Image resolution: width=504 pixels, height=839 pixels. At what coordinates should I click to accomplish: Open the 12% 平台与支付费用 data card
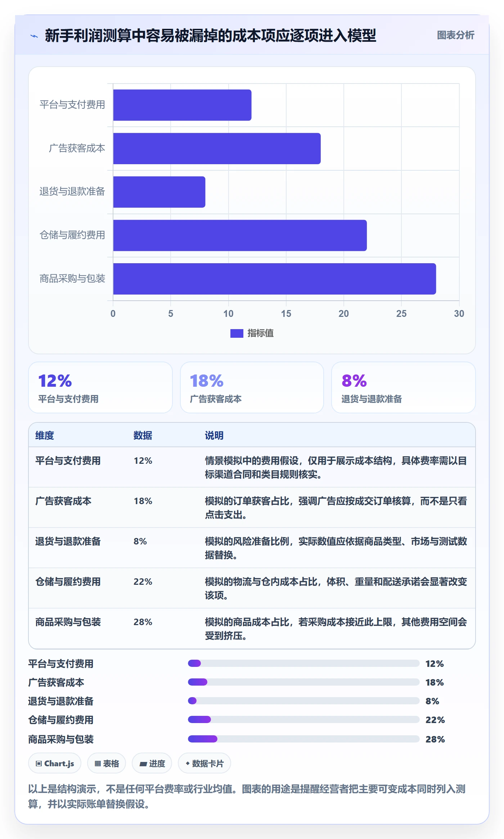click(100, 387)
